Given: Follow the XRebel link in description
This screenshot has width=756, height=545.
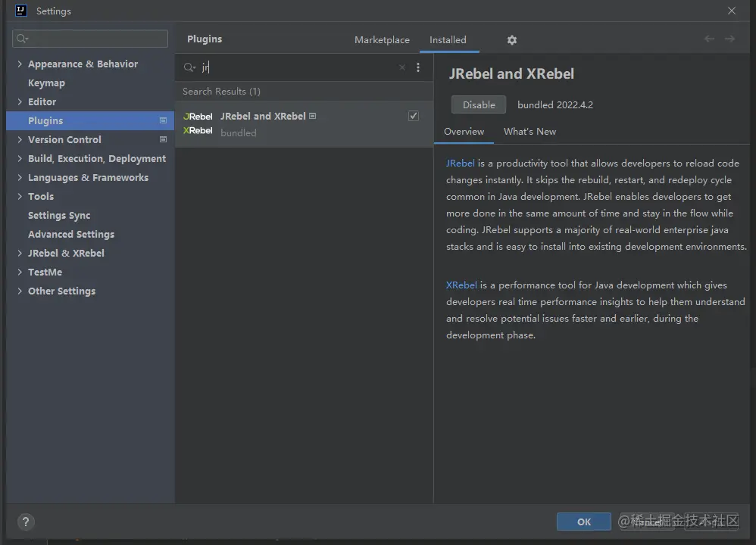Looking at the screenshot, I should [x=461, y=285].
